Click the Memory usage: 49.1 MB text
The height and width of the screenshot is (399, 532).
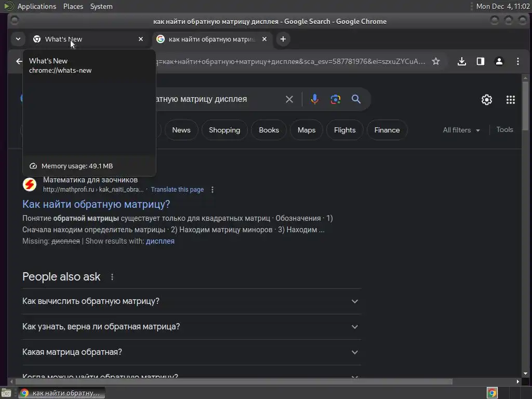[x=77, y=166]
